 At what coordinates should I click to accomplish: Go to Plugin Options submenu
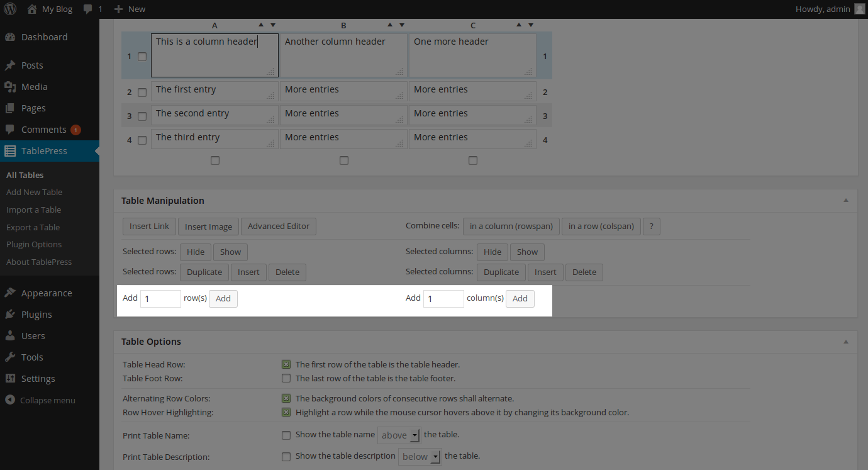[34, 245]
